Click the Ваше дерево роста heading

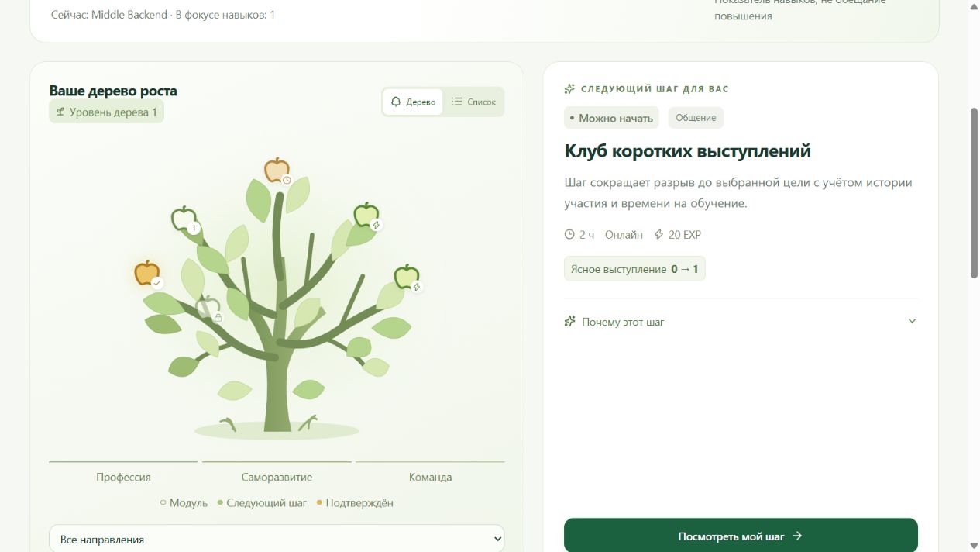[x=113, y=91]
